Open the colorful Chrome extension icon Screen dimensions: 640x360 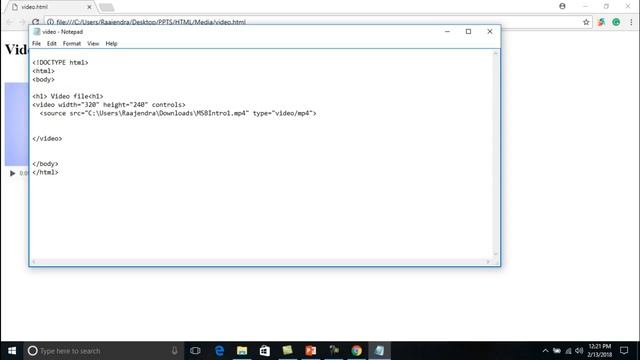point(601,22)
